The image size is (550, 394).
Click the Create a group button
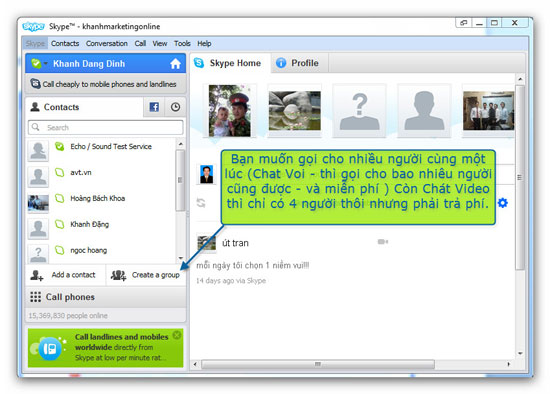(x=146, y=275)
